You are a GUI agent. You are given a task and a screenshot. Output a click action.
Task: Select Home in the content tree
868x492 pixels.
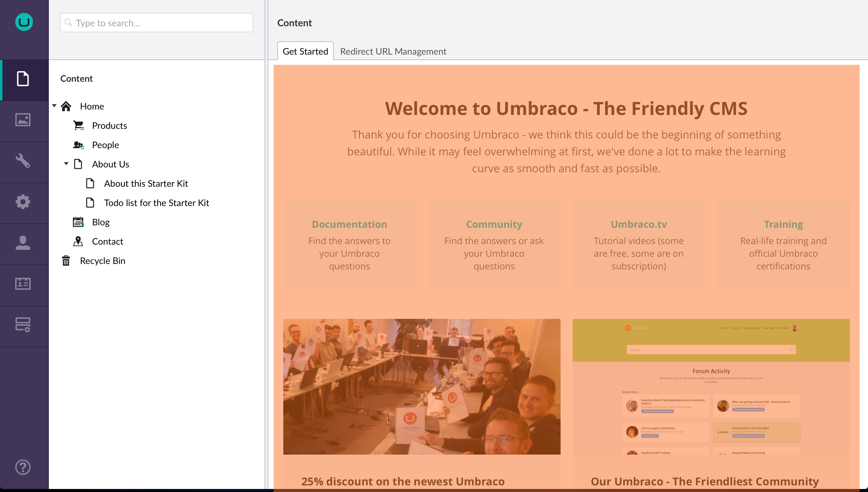pyautogui.click(x=92, y=106)
